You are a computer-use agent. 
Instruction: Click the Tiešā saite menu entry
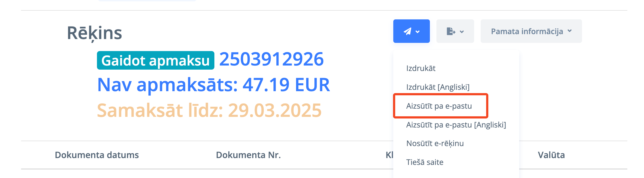pyautogui.click(x=425, y=162)
